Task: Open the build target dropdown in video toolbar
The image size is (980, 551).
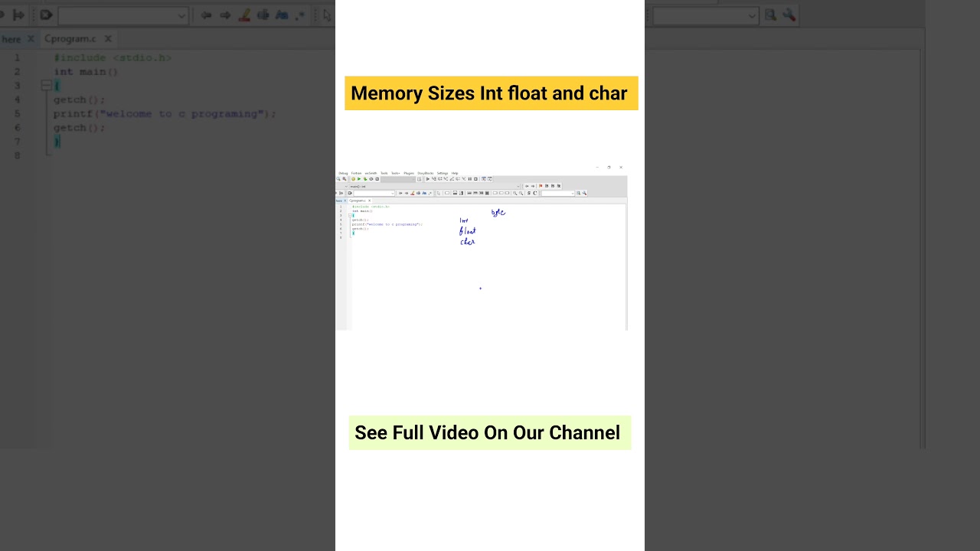Action: (398, 179)
